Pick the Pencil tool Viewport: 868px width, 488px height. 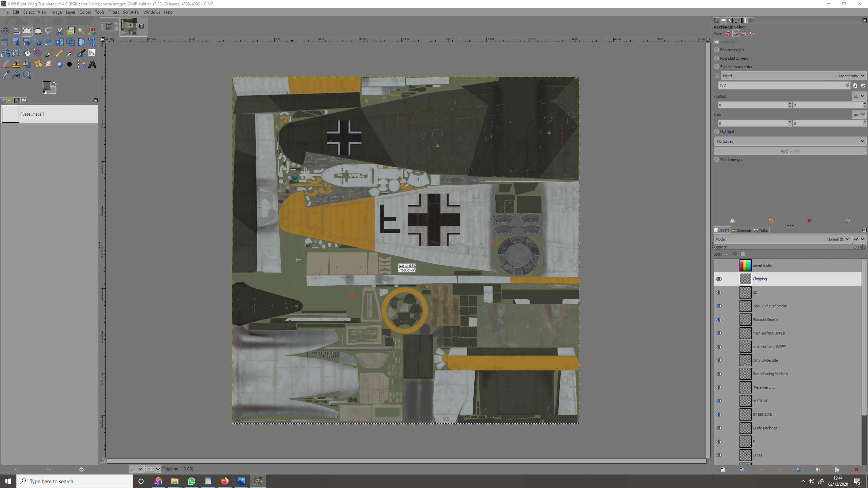(x=60, y=53)
